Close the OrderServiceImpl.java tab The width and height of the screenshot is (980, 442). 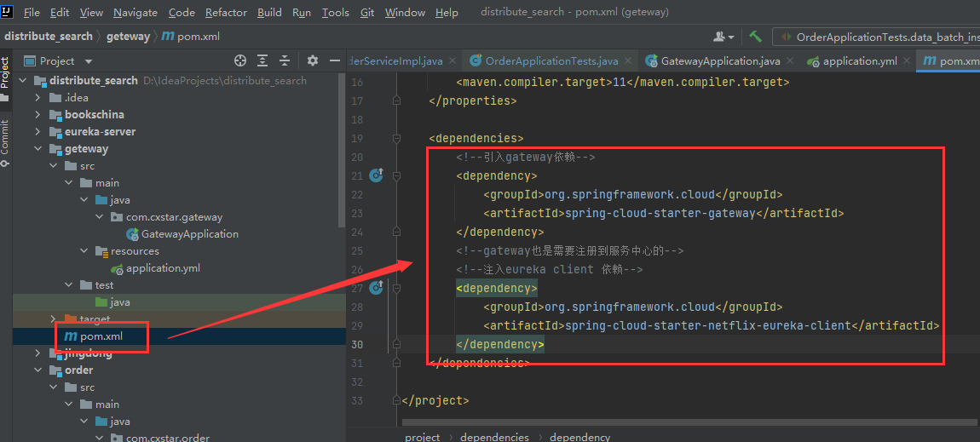(453, 61)
